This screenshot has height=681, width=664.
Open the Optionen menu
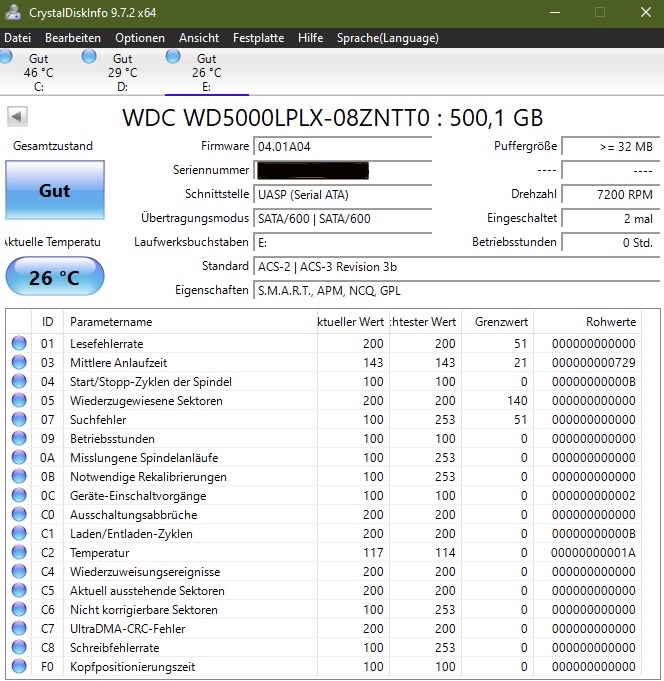point(140,38)
